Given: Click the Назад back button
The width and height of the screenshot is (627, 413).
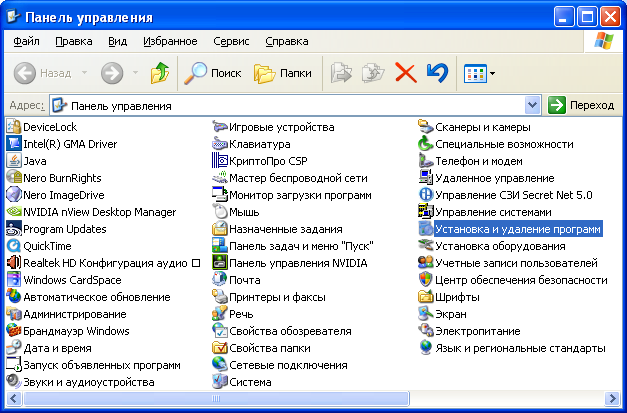Looking at the screenshot, I should pos(43,73).
